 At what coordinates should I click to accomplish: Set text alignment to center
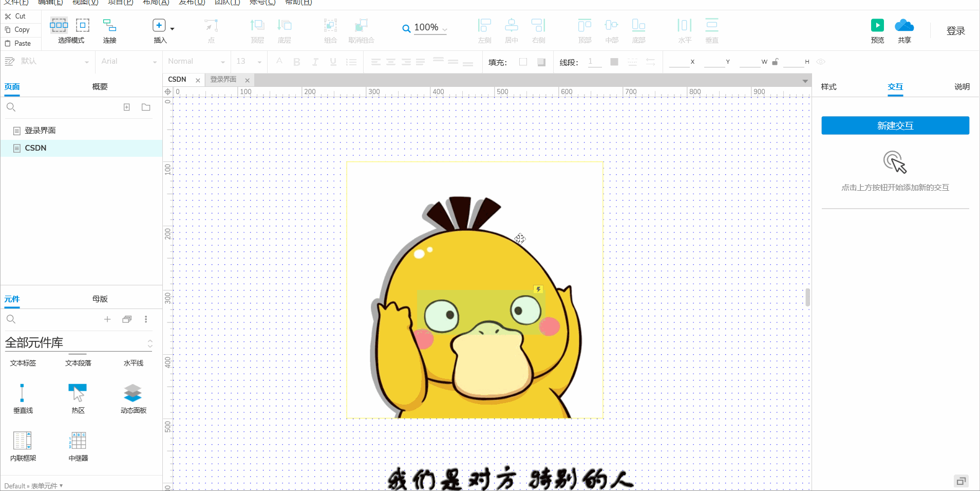[x=391, y=62]
